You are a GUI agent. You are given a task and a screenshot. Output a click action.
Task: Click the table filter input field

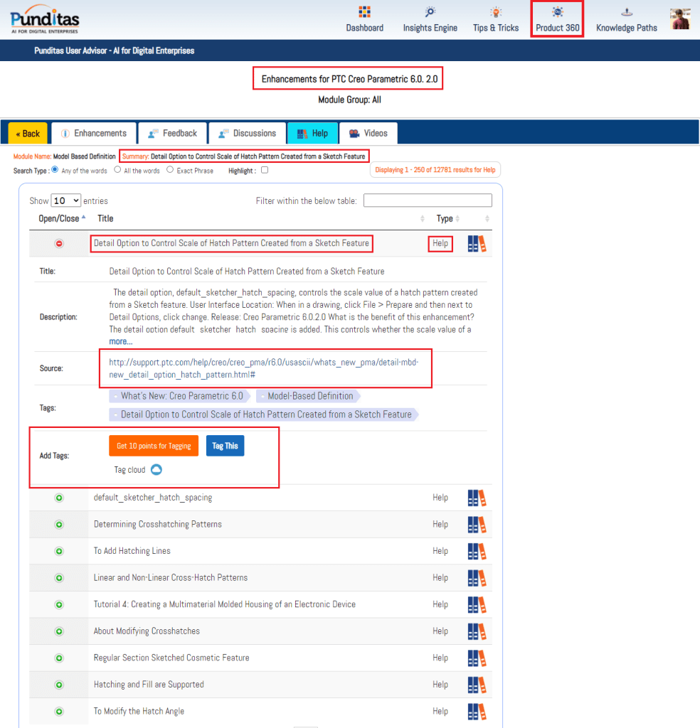point(428,200)
